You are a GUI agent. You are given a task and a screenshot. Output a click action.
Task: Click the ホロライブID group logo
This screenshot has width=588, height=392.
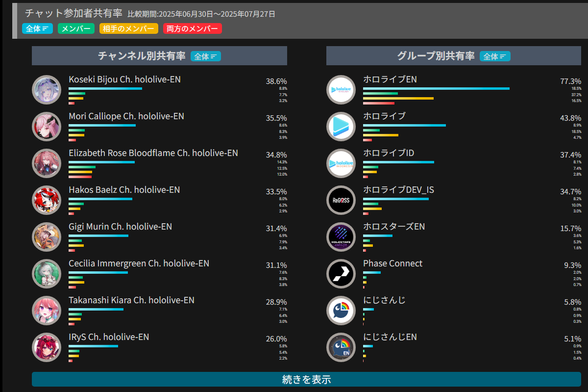point(341,163)
